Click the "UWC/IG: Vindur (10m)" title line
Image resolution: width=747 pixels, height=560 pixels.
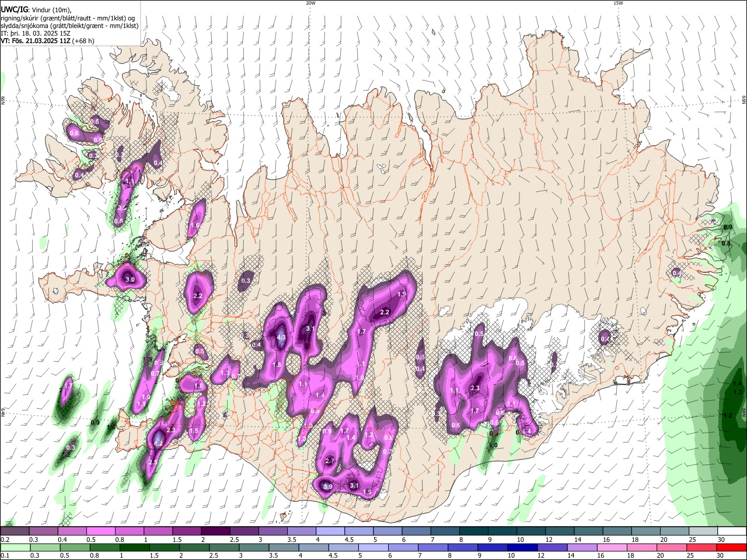click(x=36, y=10)
